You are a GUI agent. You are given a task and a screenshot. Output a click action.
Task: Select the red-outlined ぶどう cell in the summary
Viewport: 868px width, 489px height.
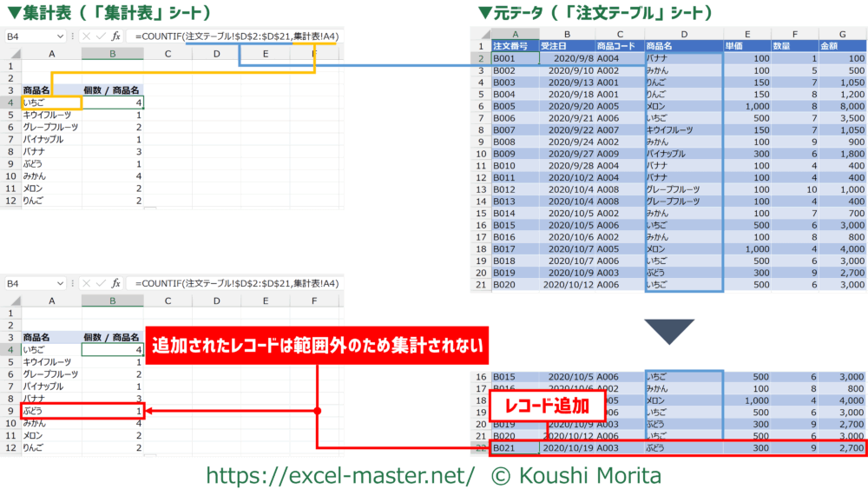coord(52,410)
